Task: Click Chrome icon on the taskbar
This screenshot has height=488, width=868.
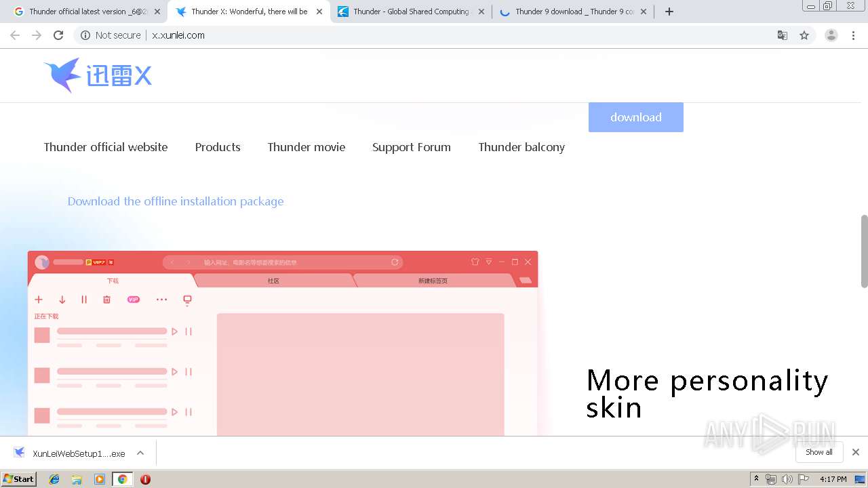Action: [123, 479]
